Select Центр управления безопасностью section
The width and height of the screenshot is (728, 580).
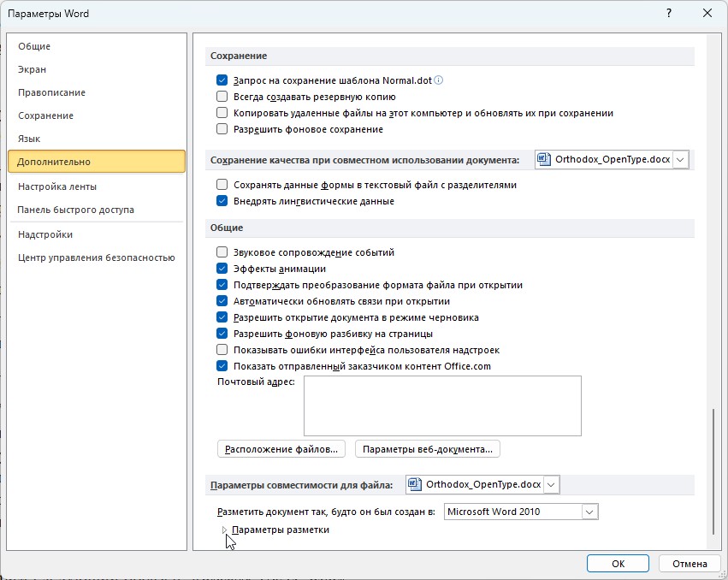(96, 257)
